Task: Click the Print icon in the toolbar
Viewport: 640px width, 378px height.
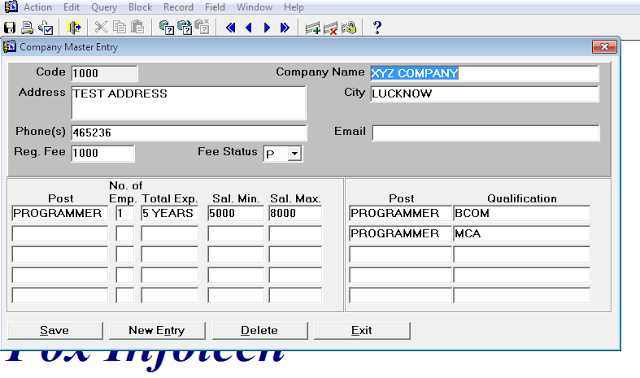Action: [x=27, y=28]
